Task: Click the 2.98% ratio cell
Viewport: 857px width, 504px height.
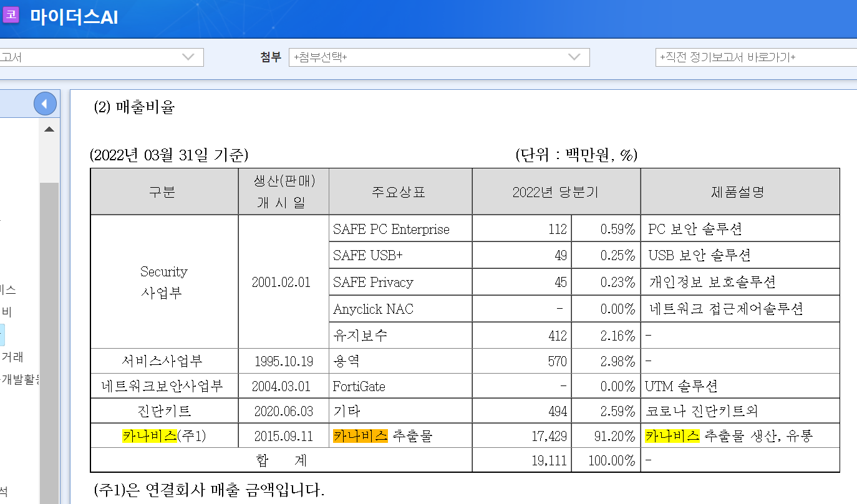Action: [x=606, y=361]
